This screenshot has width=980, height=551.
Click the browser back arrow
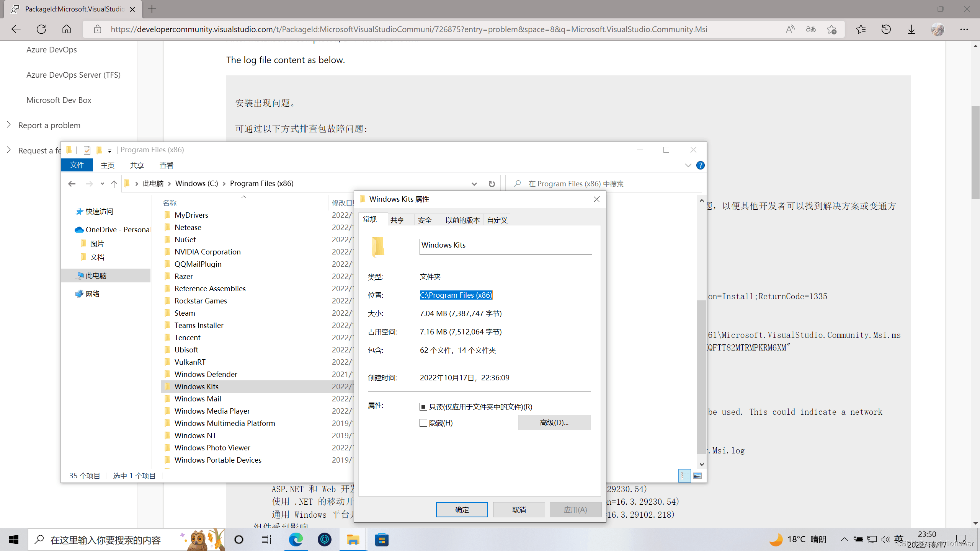tap(16, 29)
